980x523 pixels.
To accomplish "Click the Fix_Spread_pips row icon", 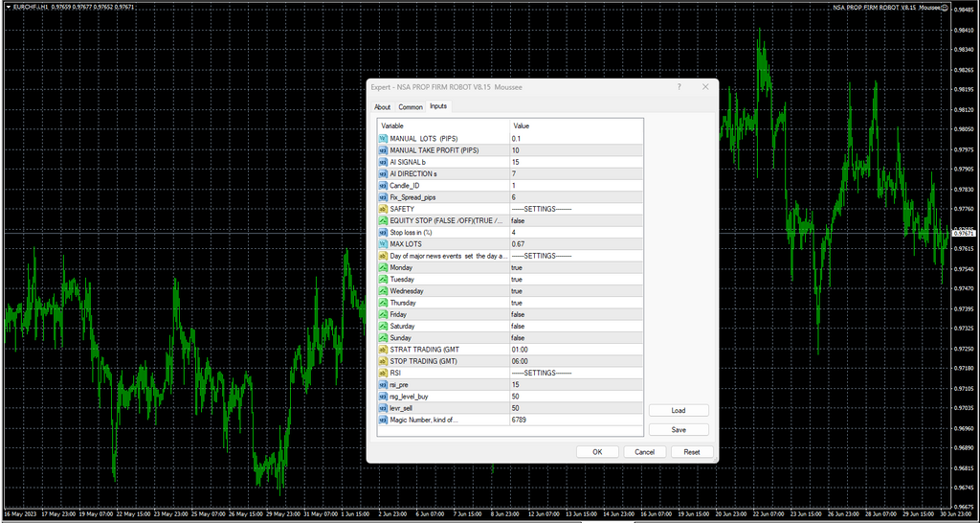I will click(383, 197).
